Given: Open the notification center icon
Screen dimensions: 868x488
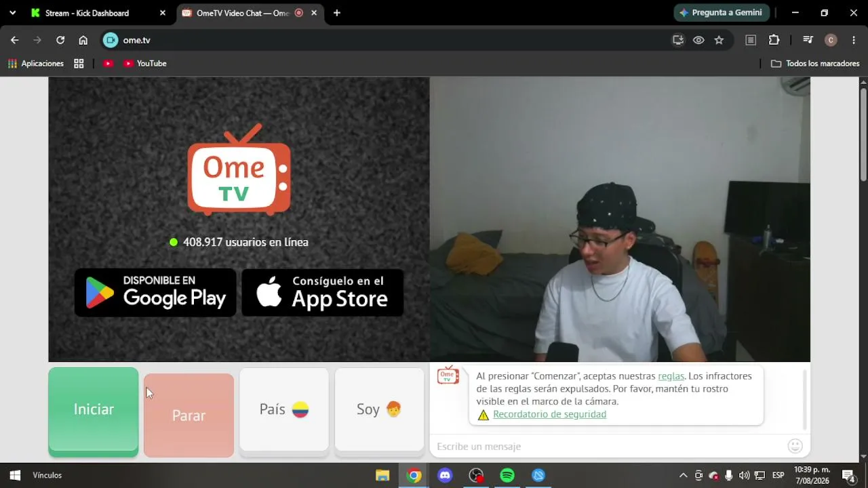Looking at the screenshot, I should pyautogui.click(x=848, y=475).
